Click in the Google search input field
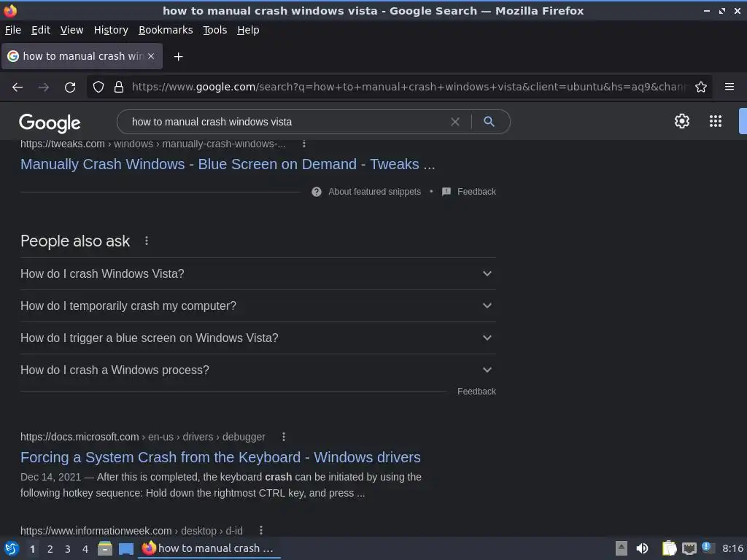 (286, 122)
